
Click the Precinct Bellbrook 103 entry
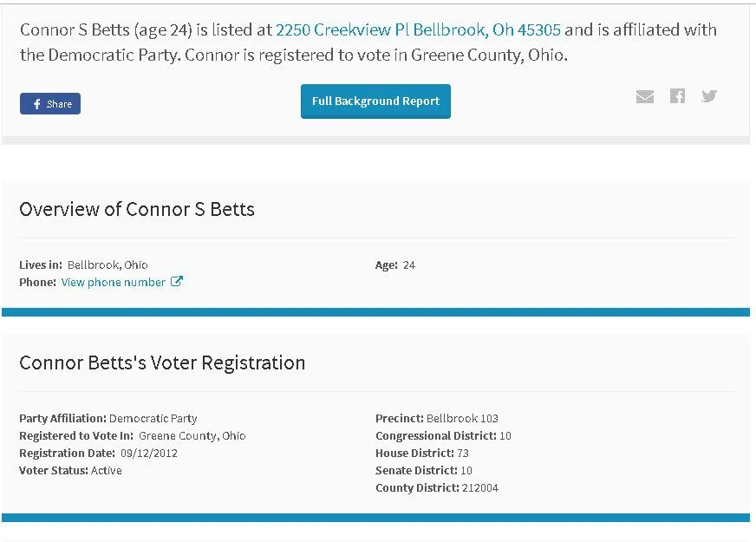tap(436, 418)
